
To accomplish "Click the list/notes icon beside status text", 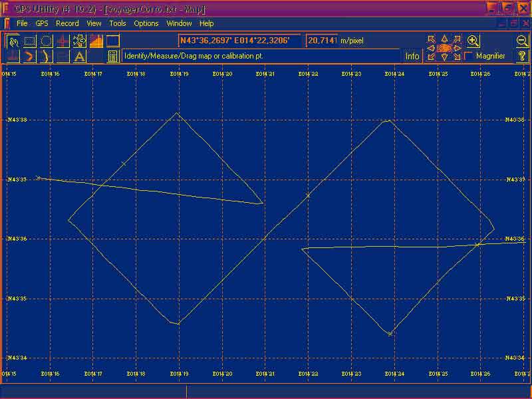I will coord(112,57).
